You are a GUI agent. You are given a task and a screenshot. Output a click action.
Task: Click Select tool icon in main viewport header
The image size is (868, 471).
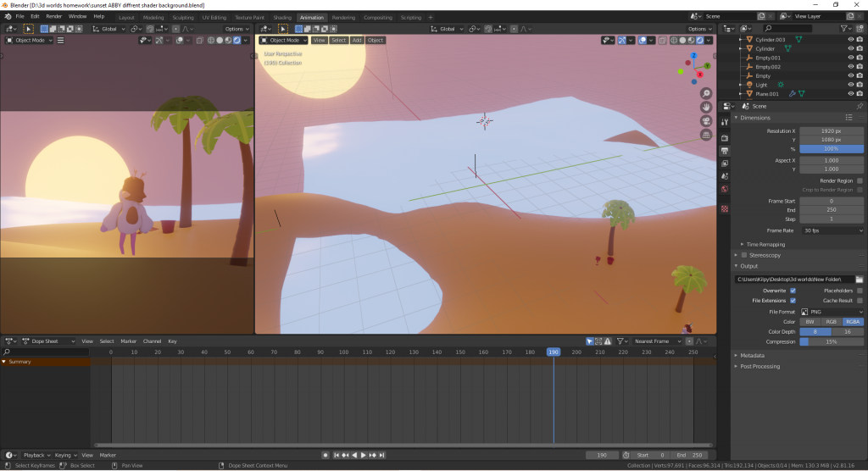coord(283,29)
